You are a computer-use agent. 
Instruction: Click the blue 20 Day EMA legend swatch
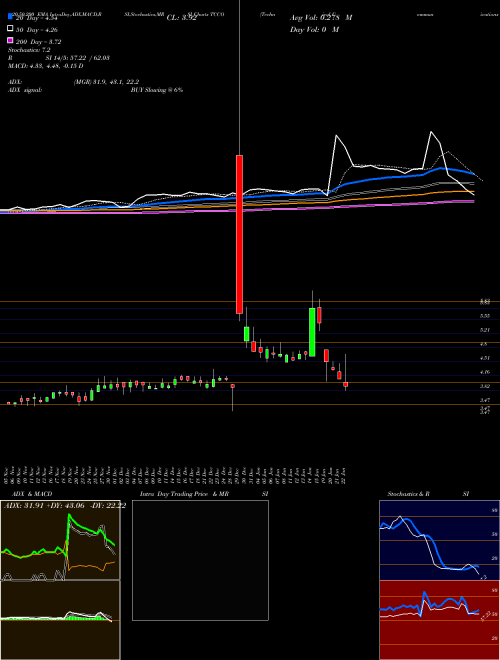(x=11, y=17)
